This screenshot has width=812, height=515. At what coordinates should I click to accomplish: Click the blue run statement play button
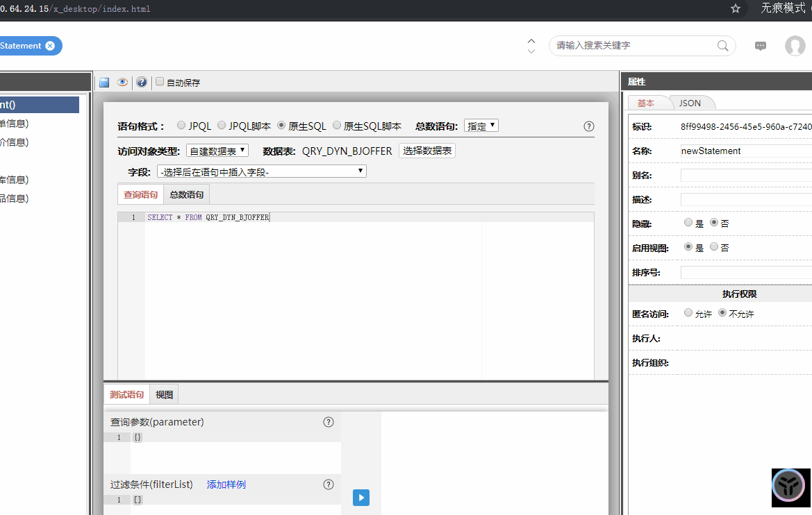(x=361, y=498)
